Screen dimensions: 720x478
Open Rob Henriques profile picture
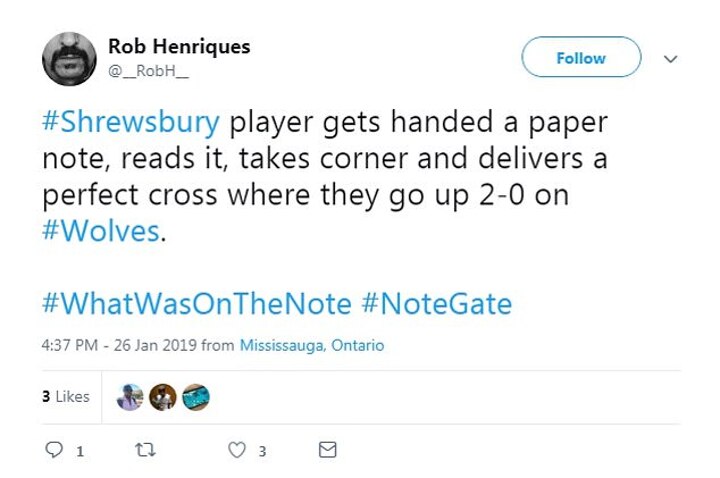69,58
